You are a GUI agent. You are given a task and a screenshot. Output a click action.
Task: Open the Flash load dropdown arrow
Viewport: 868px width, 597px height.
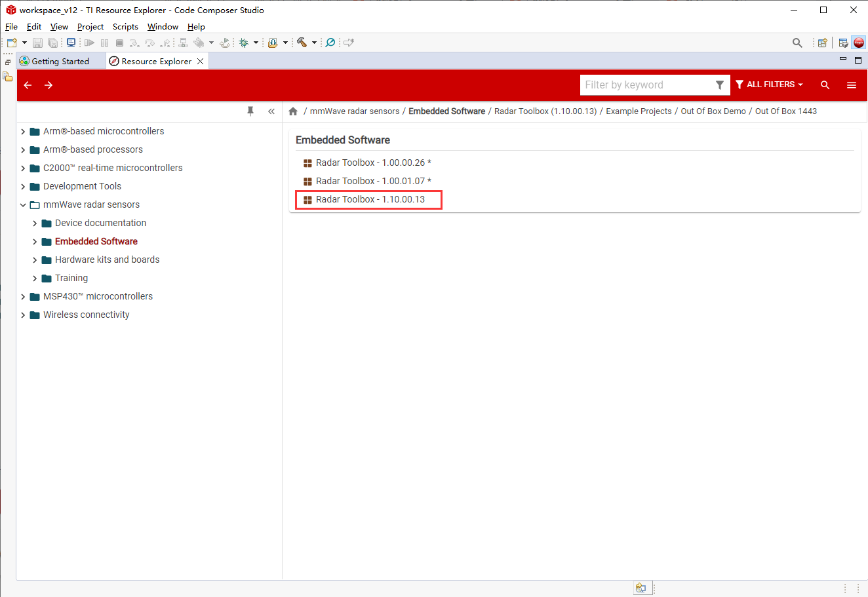pos(285,43)
